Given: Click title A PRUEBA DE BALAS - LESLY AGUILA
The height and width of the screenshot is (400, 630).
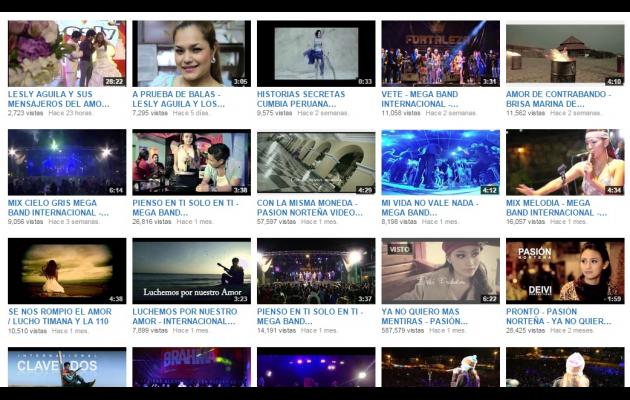Looking at the screenshot, I should pos(179,99).
